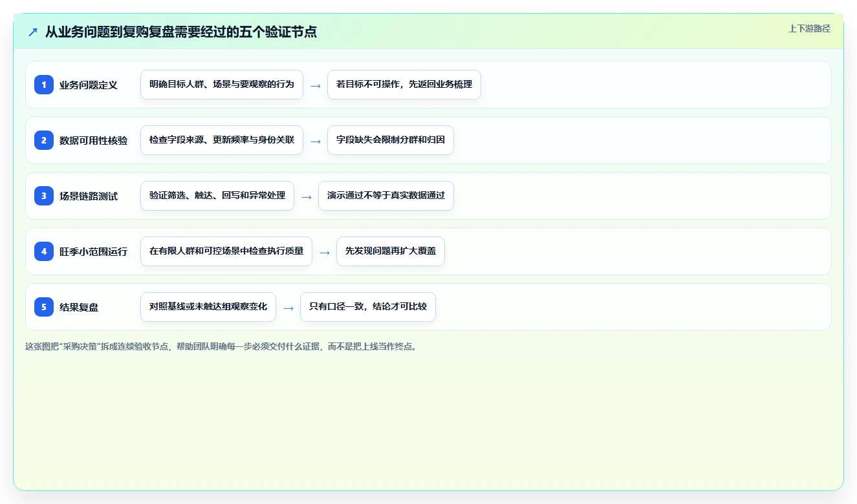Screen dimensions: 857x504
Task: Click the 业务问题定义 step label
Action: [89, 85]
